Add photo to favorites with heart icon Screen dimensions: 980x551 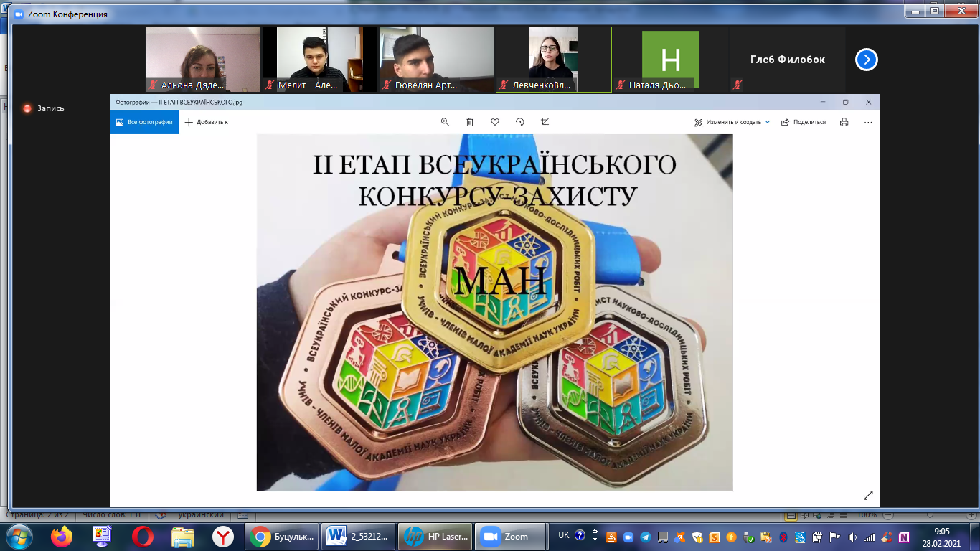pos(495,122)
